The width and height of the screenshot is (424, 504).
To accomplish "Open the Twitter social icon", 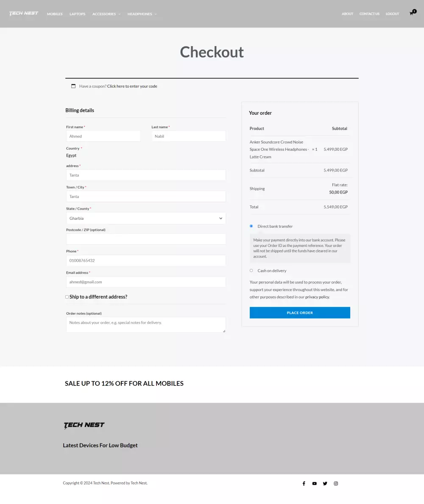I will tap(325, 483).
